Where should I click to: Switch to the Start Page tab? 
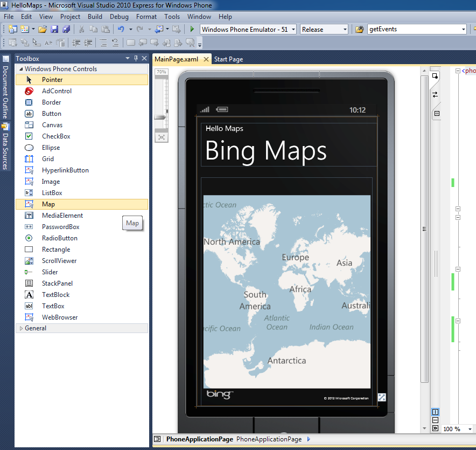pyautogui.click(x=228, y=59)
